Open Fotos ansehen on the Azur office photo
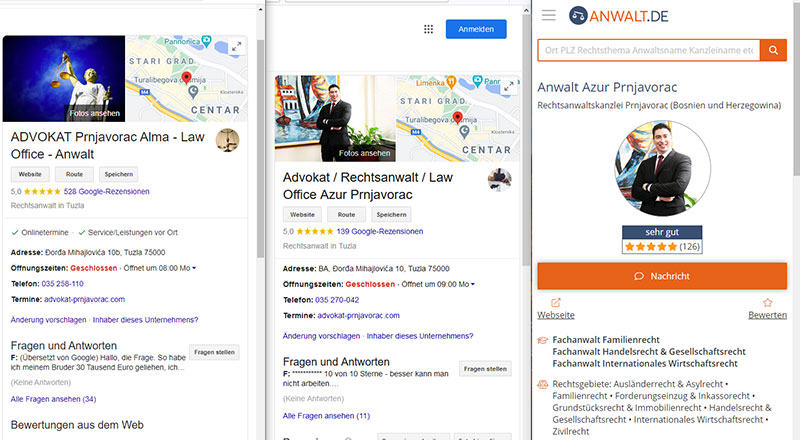This screenshot has width=800, height=440. point(364,153)
